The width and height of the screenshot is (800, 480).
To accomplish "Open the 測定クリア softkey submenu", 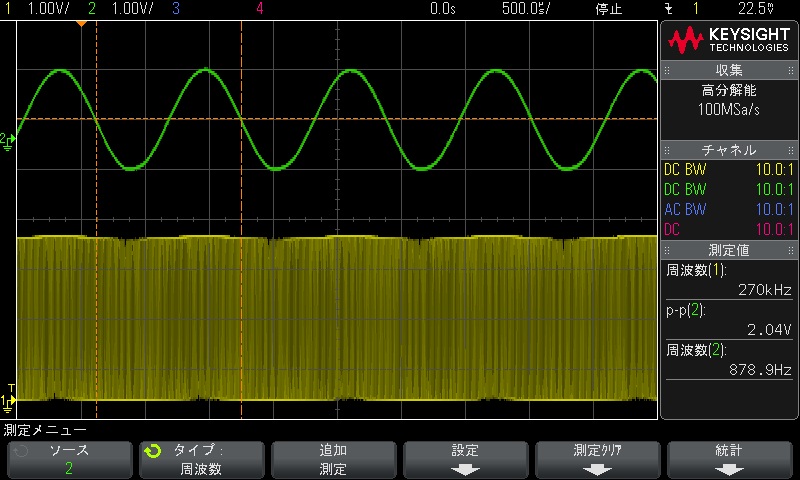I will coord(598,459).
